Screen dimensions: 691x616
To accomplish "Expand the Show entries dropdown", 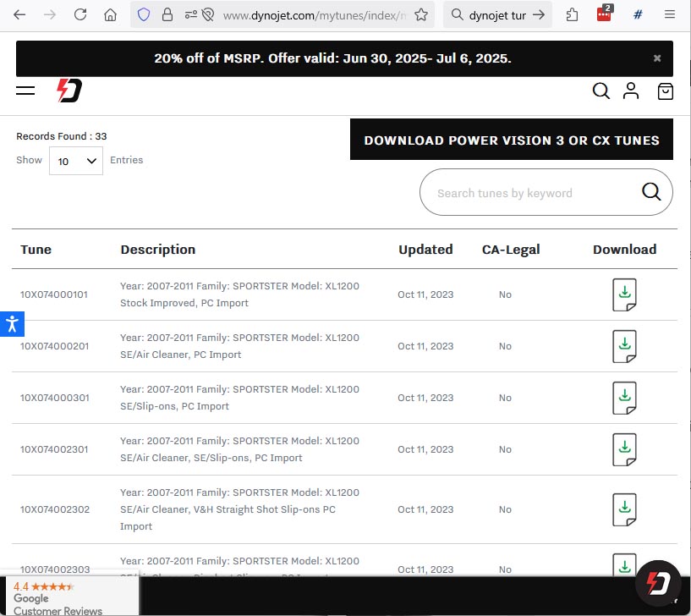I will coord(76,161).
